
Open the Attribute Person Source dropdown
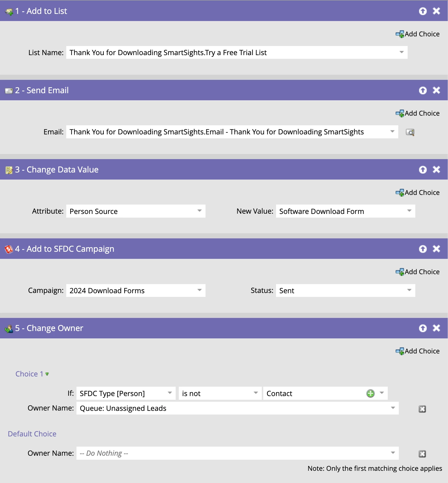tap(200, 211)
